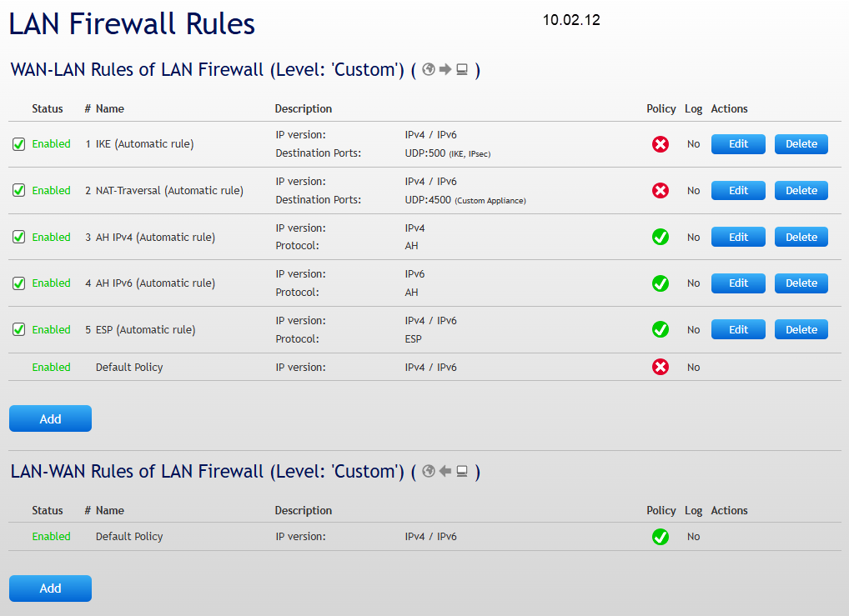The height and width of the screenshot is (616, 849).
Task: Click the globe icon in LAN-WAN header
Action: tap(428, 472)
